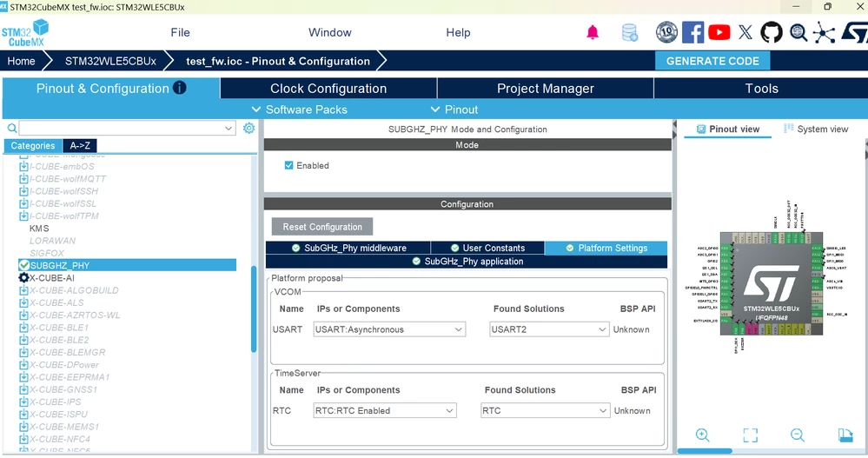868x458 pixels.
Task: Click Reset Configuration button
Action: pos(322,227)
